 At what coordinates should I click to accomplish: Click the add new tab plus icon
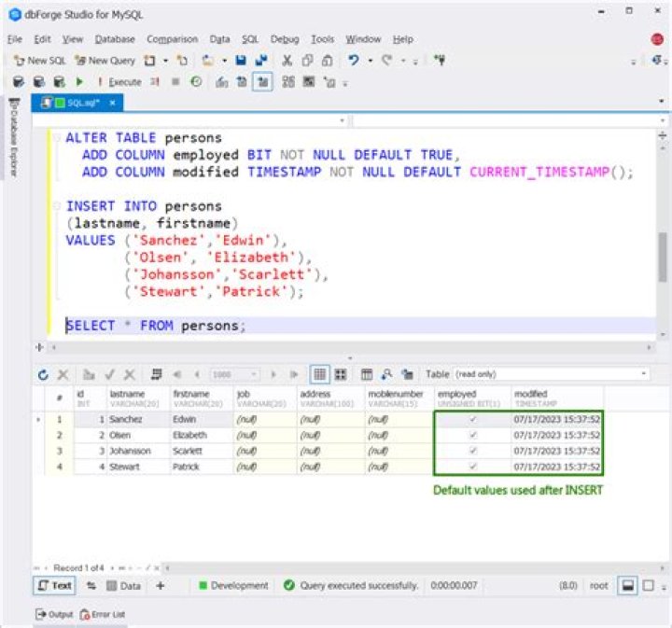160,586
